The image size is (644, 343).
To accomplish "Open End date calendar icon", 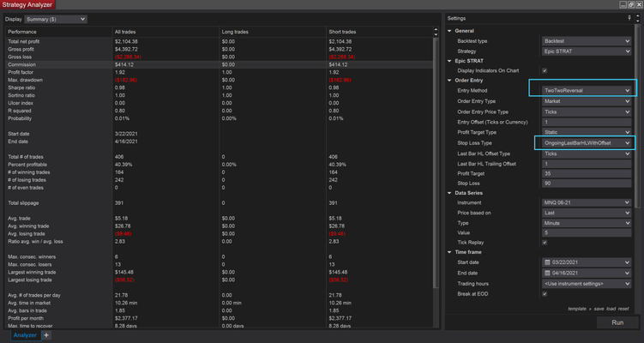I will 548,272.
